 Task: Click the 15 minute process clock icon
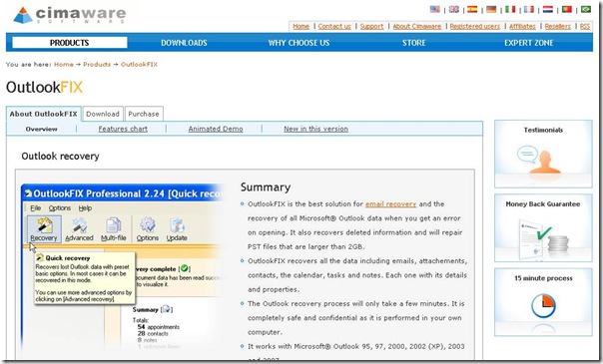click(x=543, y=305)
